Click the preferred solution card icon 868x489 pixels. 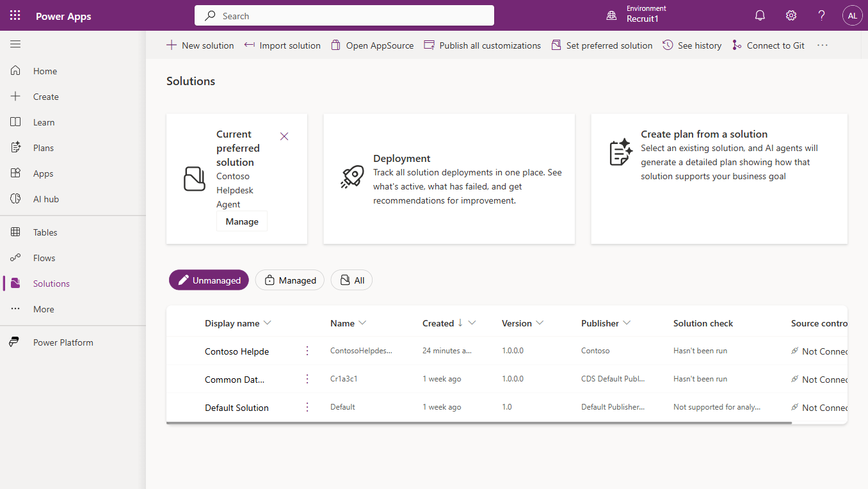point(195,179)
